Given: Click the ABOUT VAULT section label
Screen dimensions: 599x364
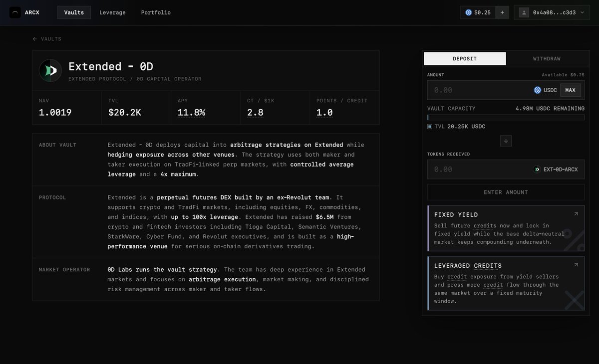Looking at the screenshot, I should click(57, 145).
